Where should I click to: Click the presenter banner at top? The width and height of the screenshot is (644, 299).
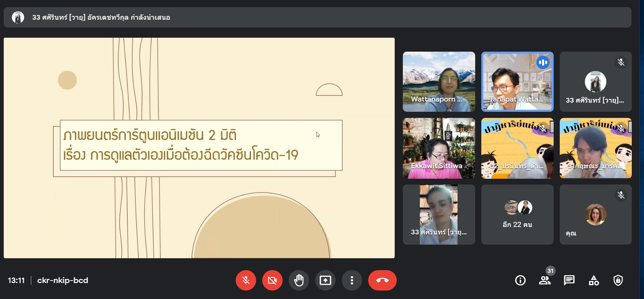click(x=317, y=17)
